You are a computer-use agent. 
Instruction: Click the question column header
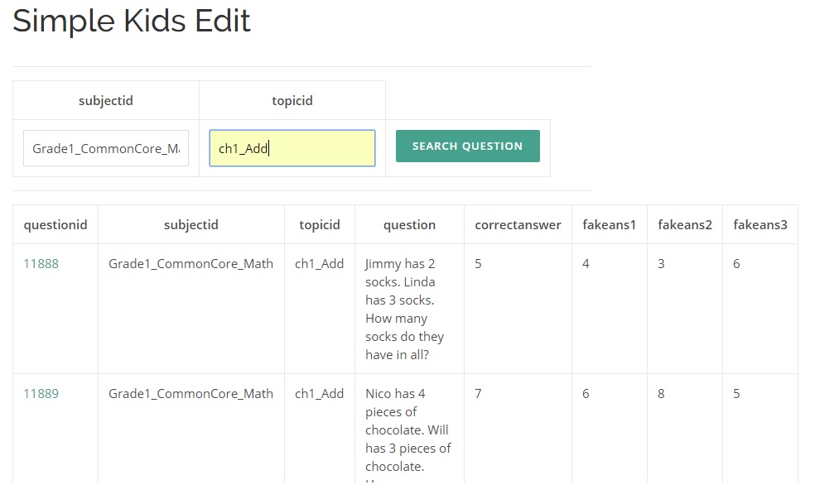409,225
